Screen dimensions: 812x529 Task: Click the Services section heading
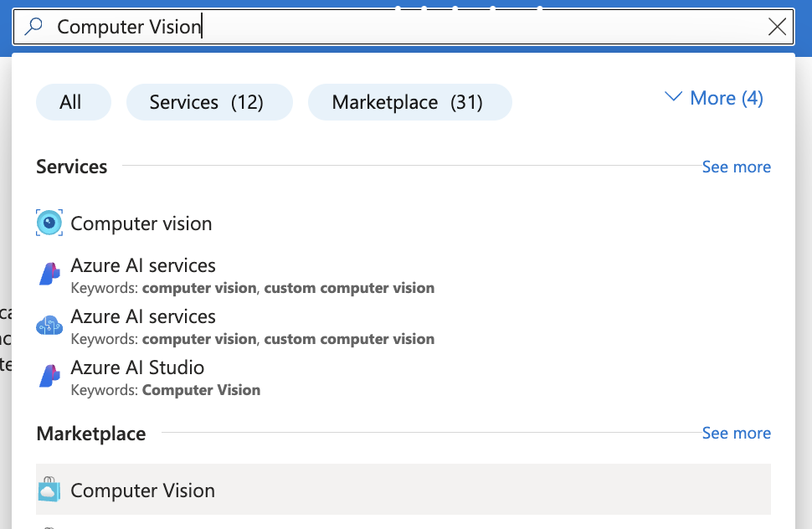pos(71,167)
